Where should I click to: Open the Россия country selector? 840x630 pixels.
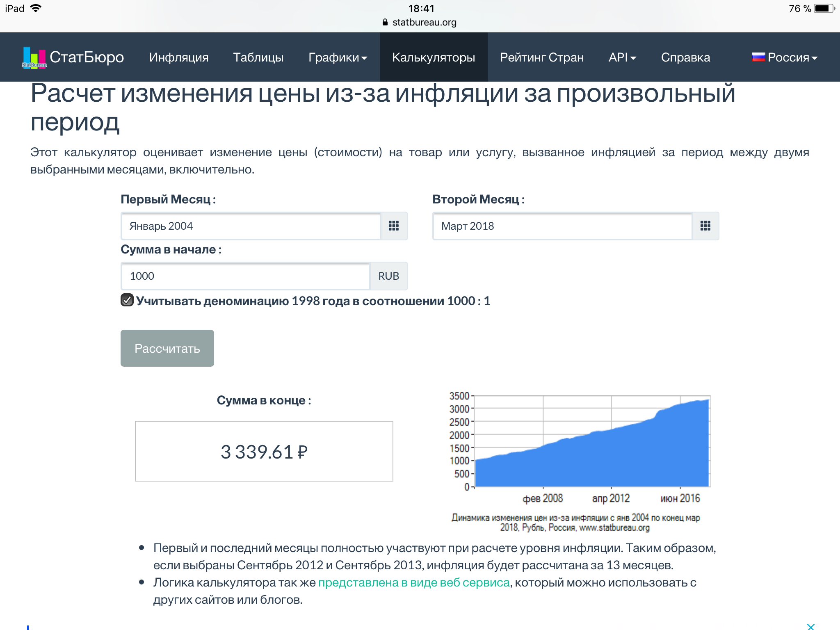click(x=785, y=57)
